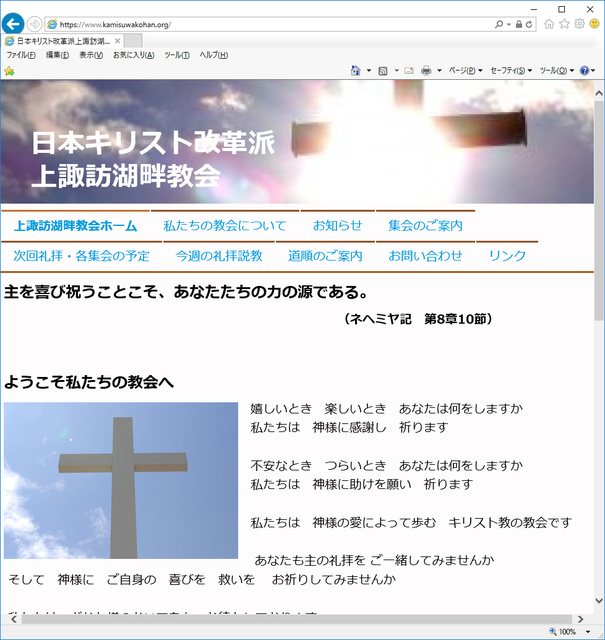Click the RSS feeds icon in command bar
The width and height of the screenshot is (605, 640).
(383, 71)
